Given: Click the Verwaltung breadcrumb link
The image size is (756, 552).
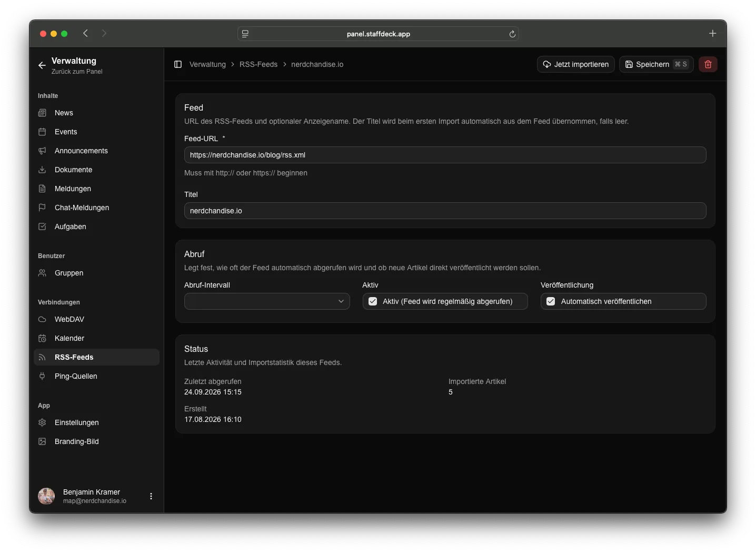Looking at the screenshot, I should 207,64.
